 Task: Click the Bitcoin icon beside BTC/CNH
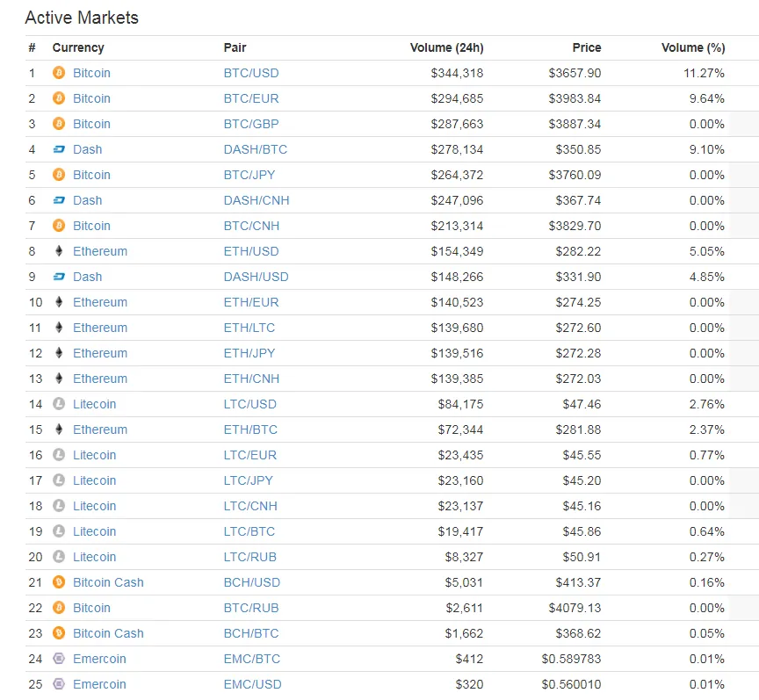[59, 226]
